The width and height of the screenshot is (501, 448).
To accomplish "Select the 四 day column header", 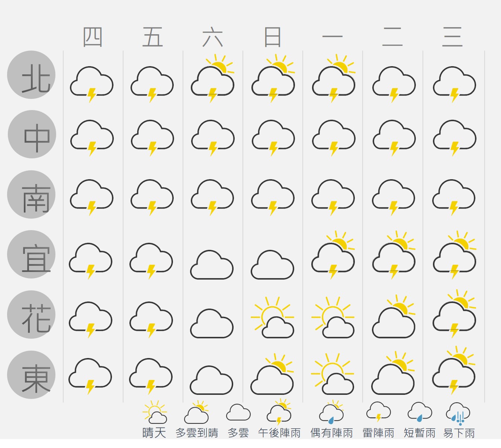I will 93,37.
